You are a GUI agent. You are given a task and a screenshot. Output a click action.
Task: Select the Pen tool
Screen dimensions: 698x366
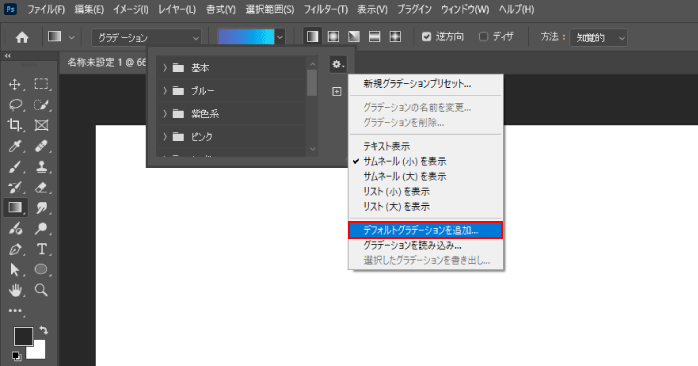[15, 249]
